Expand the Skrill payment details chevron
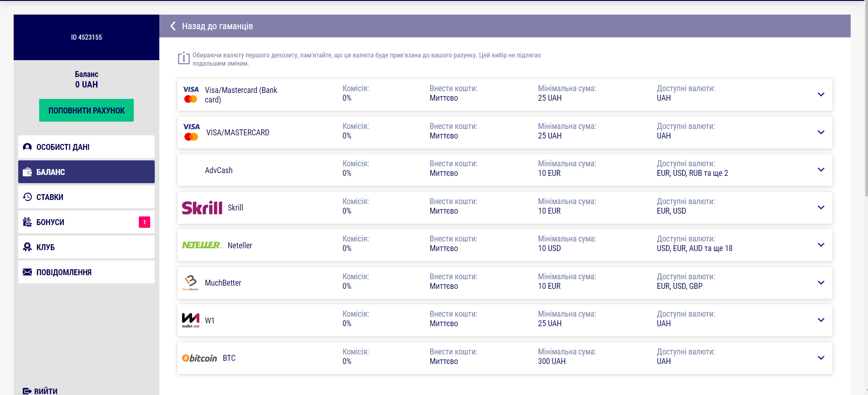 tap(821, 208)
